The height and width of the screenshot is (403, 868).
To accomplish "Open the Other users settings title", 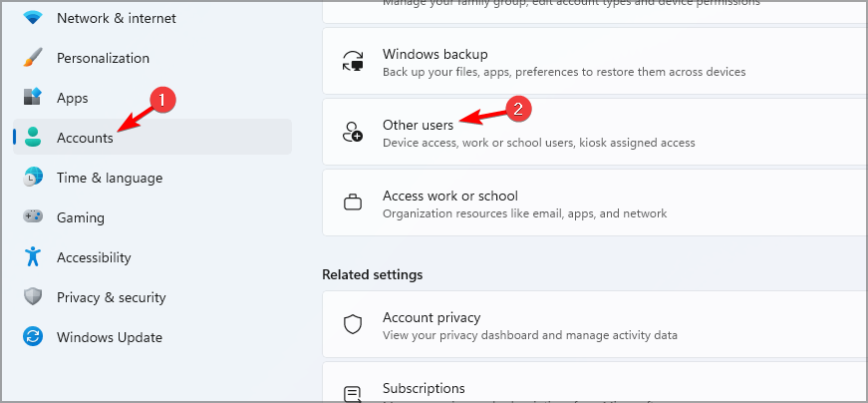I will (x=418, y=125).
